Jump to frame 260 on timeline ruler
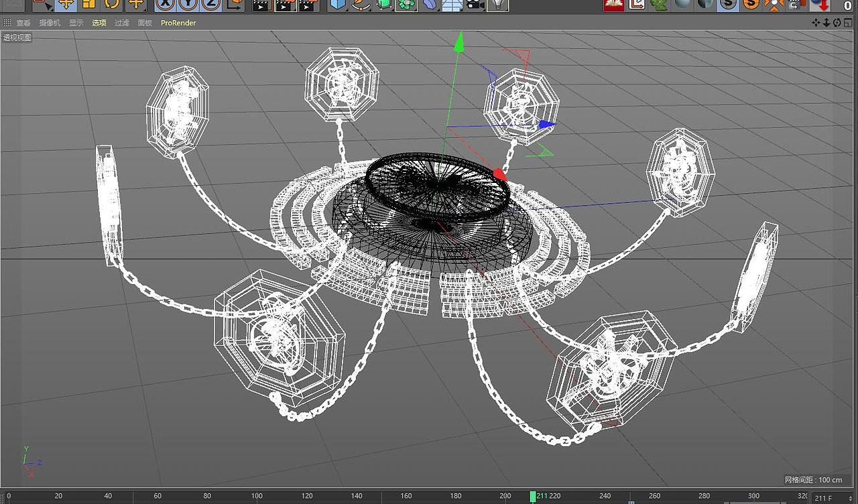Viewport: 858px width, 504px height. coord(654,496)
